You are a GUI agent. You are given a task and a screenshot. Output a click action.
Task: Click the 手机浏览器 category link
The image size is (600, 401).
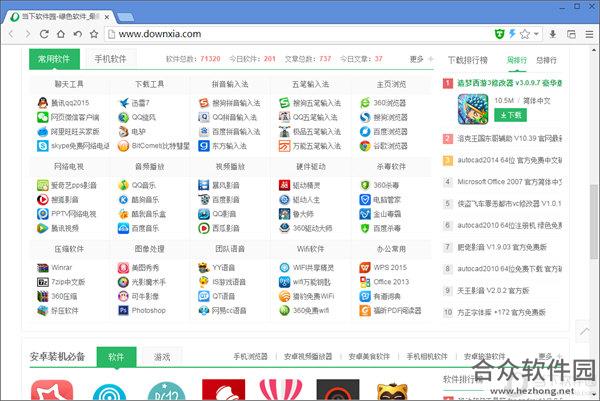250,357
